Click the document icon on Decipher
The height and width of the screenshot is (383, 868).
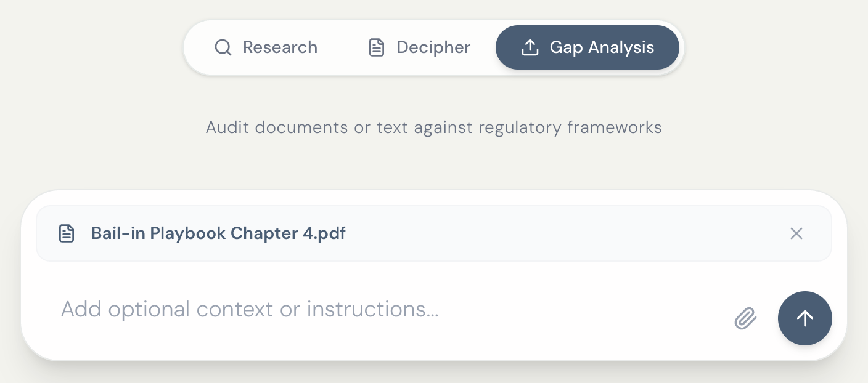376,47
